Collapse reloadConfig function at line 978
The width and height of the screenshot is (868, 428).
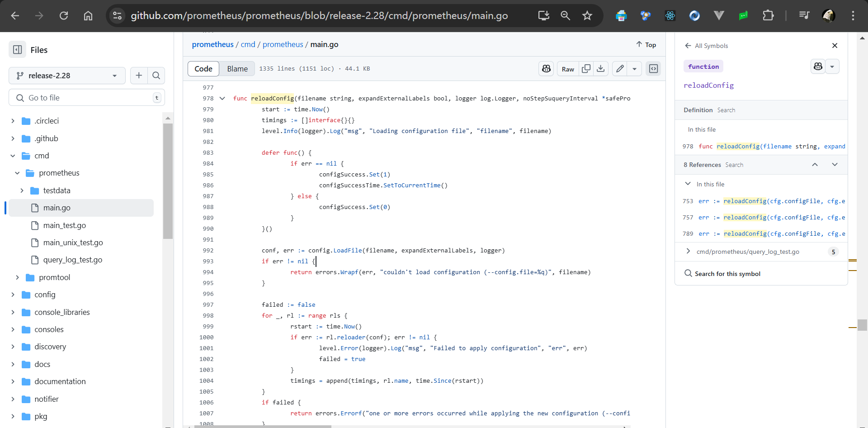(222, 98)
